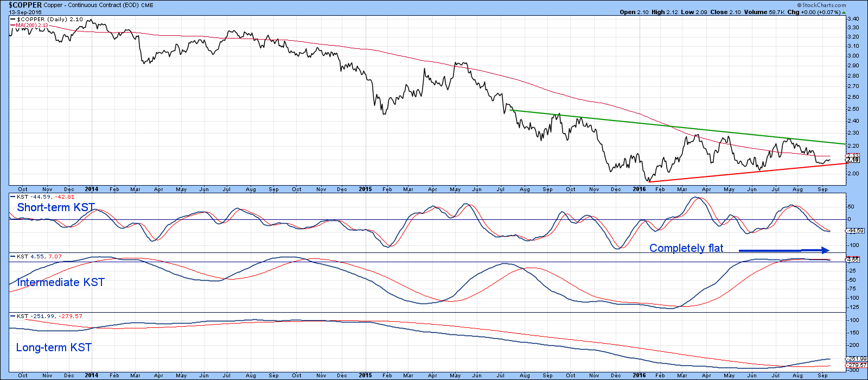Click the -251.99 value tag on the long-term KST axis

856,359
